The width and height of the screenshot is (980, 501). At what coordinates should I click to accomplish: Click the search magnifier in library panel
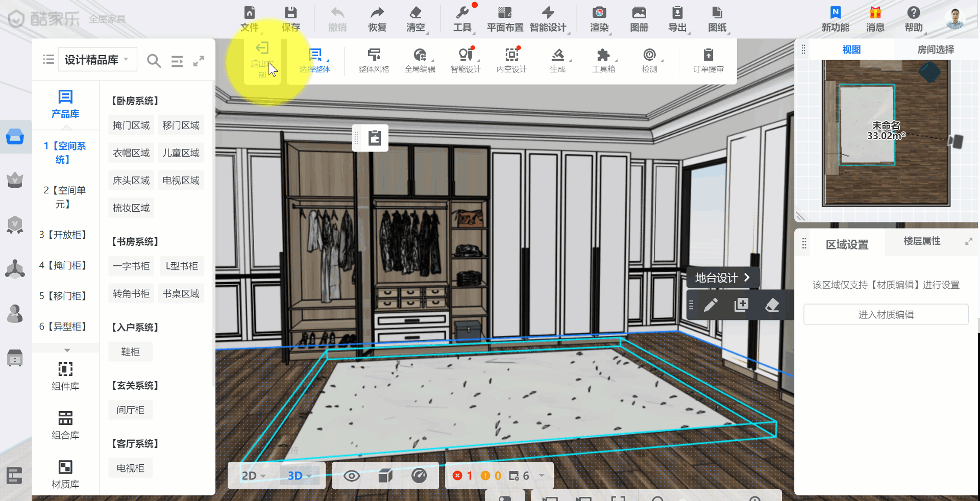tap(154, 61)
